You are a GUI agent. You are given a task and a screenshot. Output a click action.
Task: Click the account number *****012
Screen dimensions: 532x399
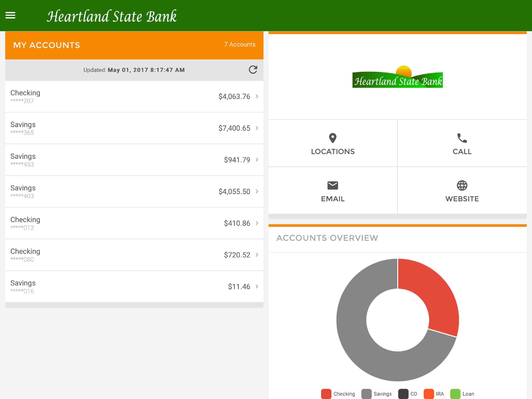click(22, 228)
